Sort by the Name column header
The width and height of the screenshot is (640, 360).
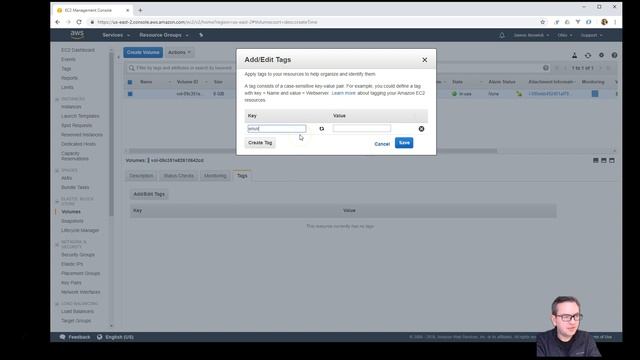(146, 82)
